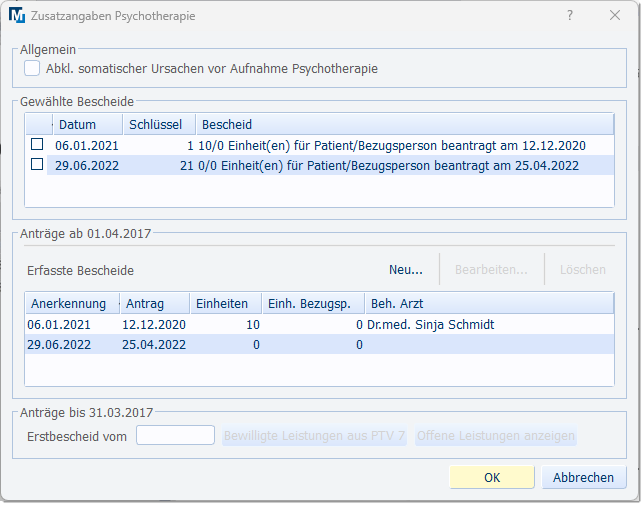Focus the Erstbescheid vom date field

point(175,435)
